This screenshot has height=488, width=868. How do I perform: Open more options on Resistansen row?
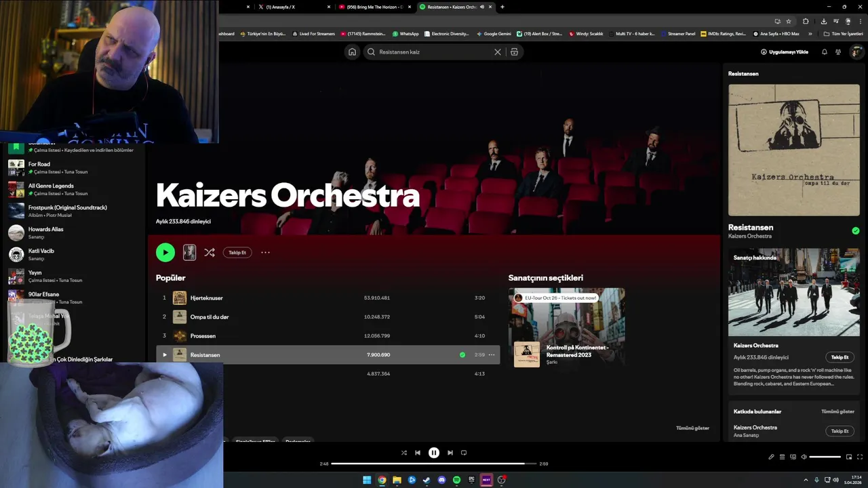pos(492,354)
